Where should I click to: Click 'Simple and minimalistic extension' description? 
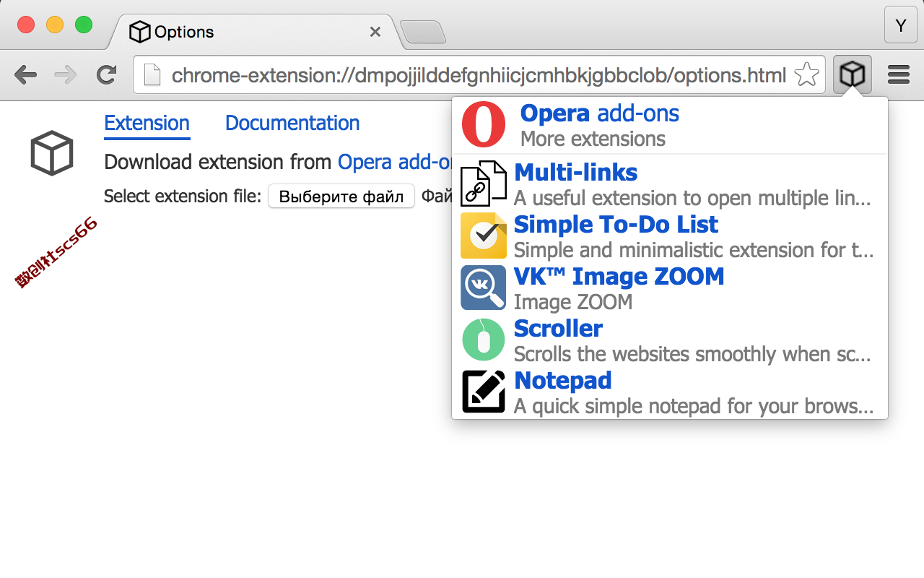point(694,250)
